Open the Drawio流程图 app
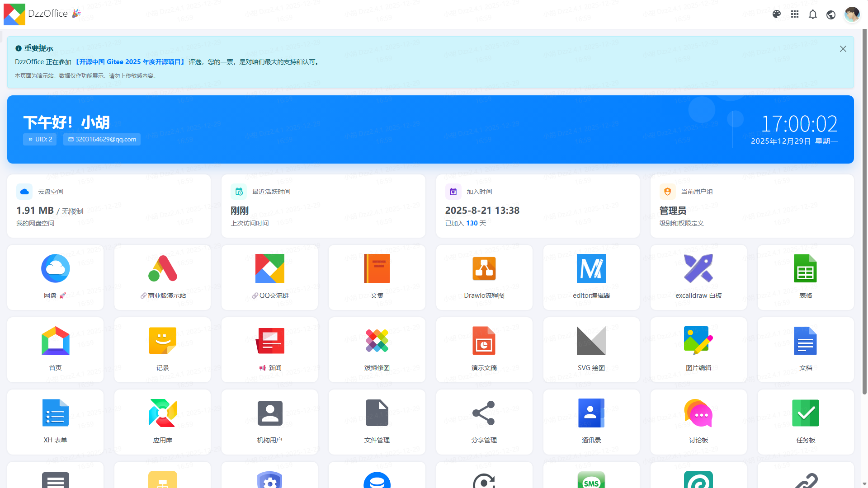The image size is (868, 488). tap(484, 277)
